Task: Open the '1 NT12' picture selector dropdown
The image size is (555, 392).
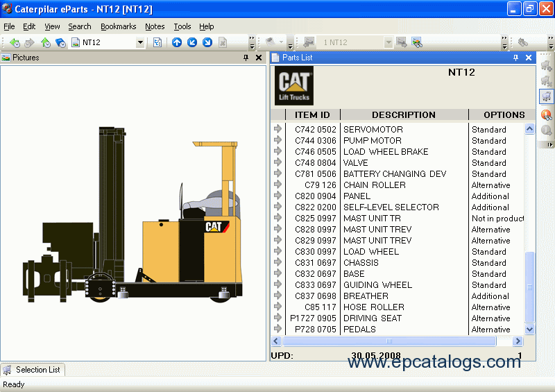Action: pos(388,42)
